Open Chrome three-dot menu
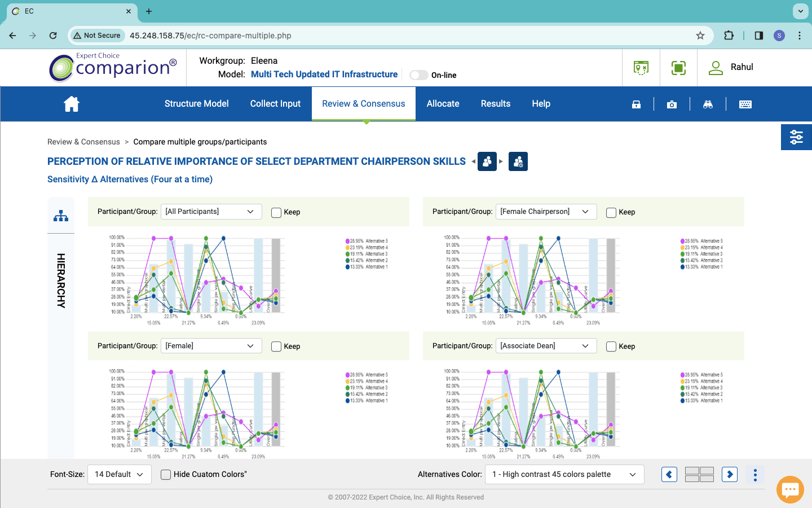 point(800,36)
